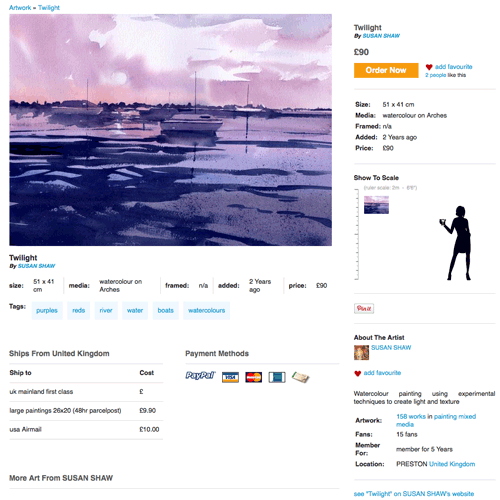Click heart icon under About The Artist
Viewport: 500px width, 500px height.
pos(358,373)
